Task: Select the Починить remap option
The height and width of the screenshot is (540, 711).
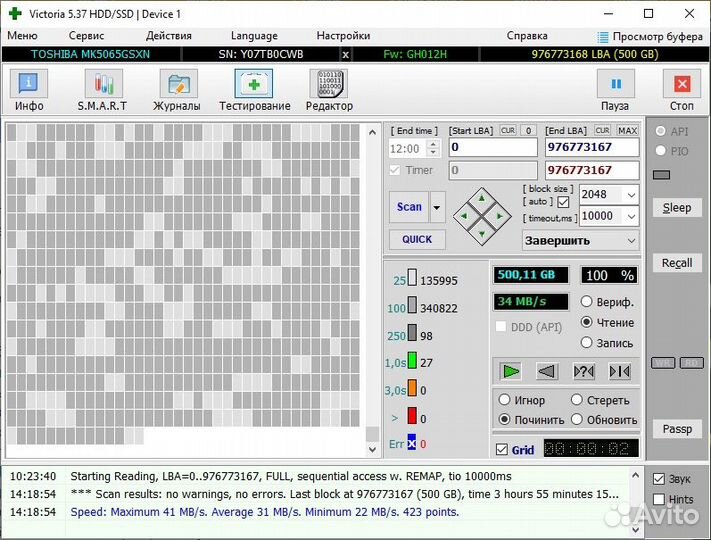Action: 504,419
